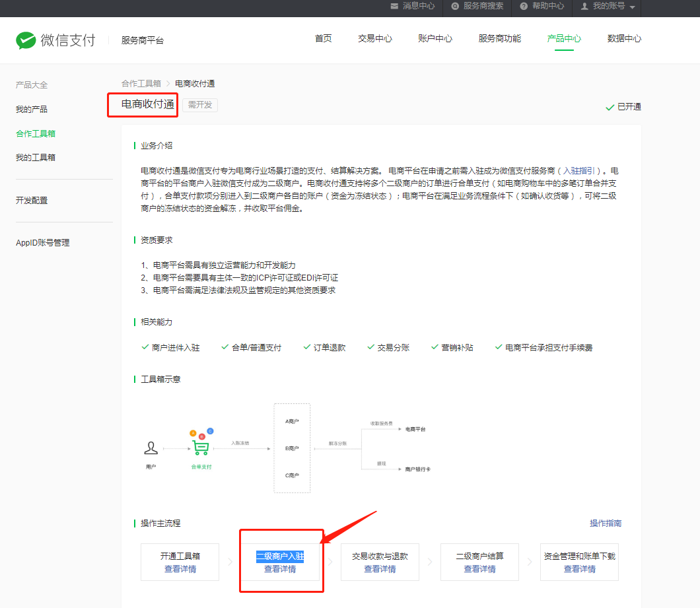The width and height of the screenshot is (700, 608).
Task: Open 开发配置 in sidebar
Action: [x=32, y=201]
